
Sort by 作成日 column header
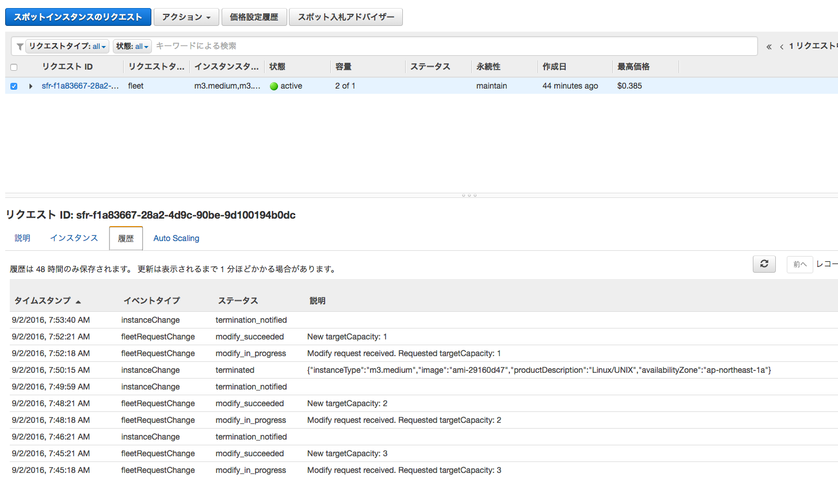pyautogui.click(x=555, y=67)
